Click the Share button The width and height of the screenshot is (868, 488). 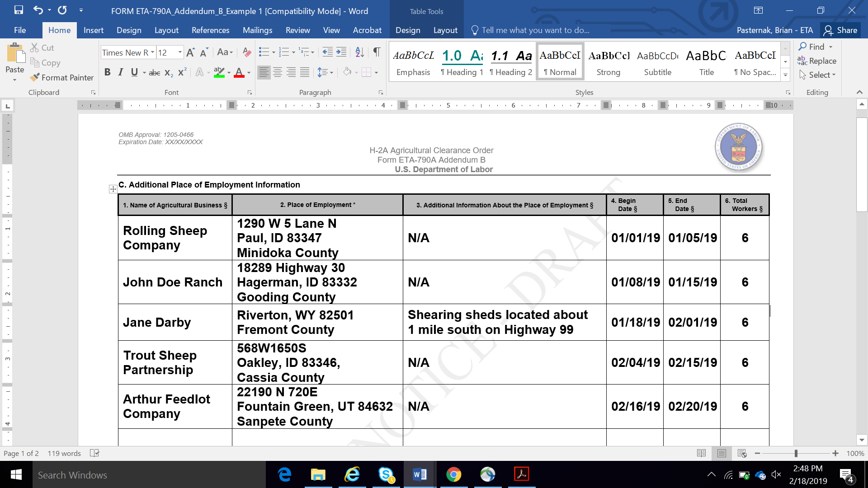[x=840, y=30]
